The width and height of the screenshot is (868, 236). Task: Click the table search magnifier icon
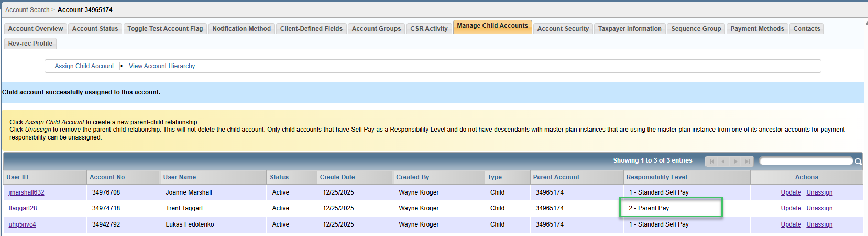click(858, 162)
